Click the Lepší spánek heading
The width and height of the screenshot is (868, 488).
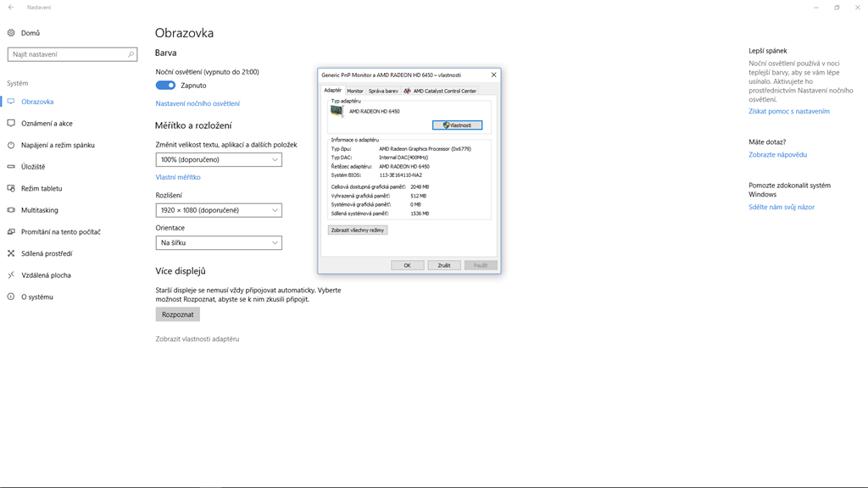pyautogui.click(x=768, y=50)
